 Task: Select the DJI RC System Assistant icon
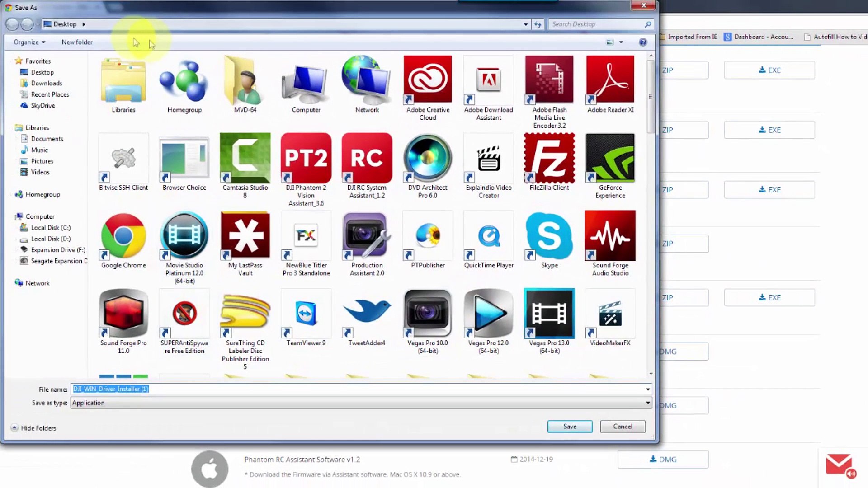[367, 158]
